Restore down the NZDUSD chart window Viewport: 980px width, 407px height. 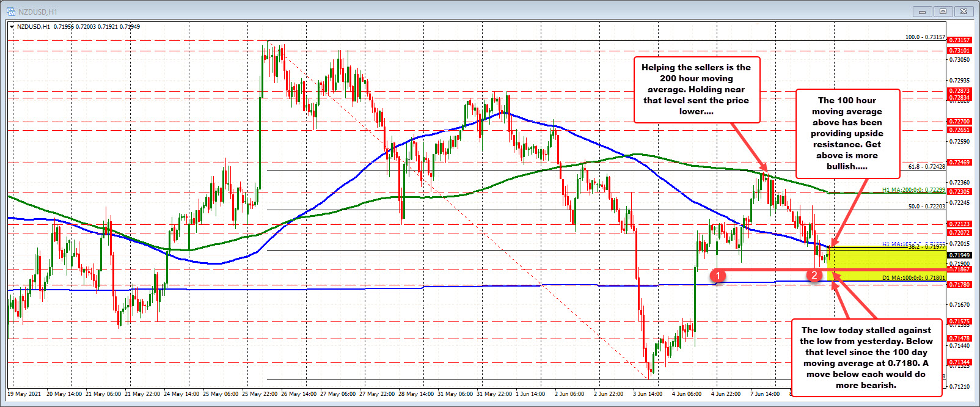tap(943, 12)
